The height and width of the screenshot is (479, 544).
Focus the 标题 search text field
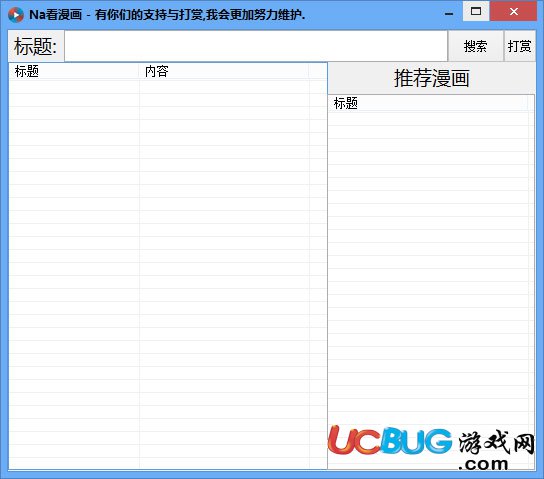tap(256, 46)
